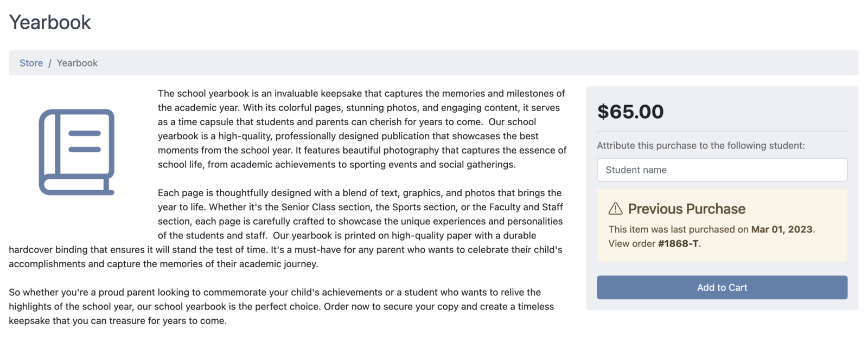Click "This item was last purchased on" text
The image size is (868, 349).
pos(679,229)
